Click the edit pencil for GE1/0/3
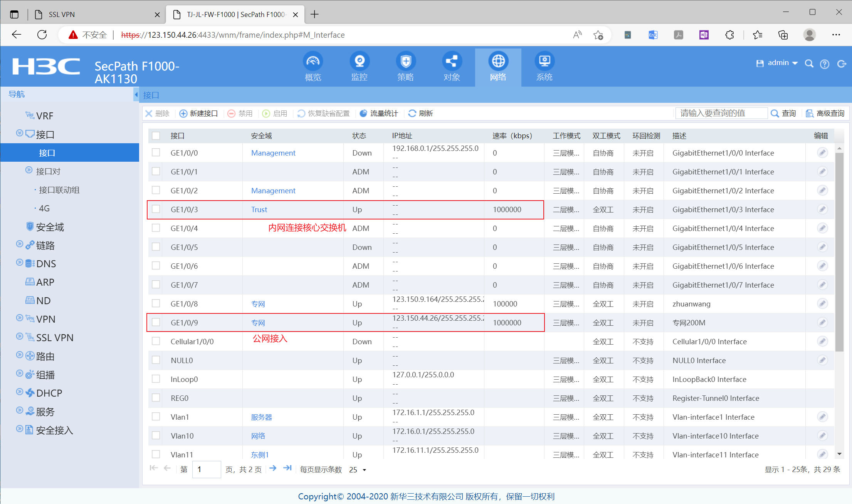The image size is (852, 504). tap(822, 209)
